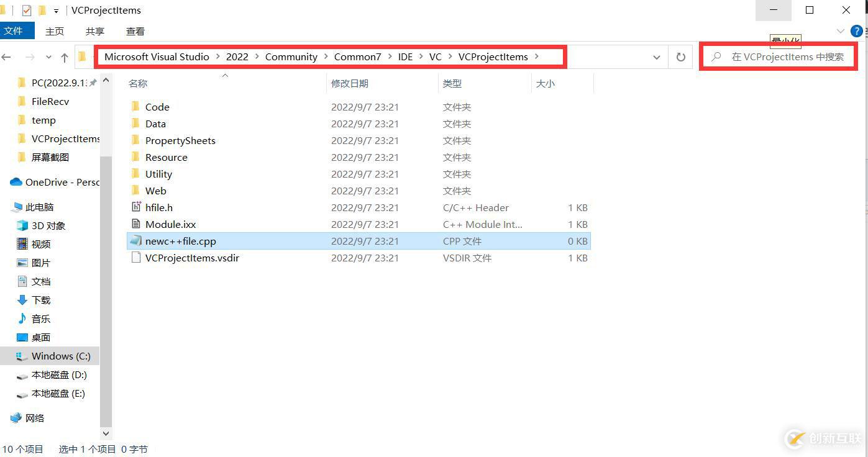This screenshot has height=457, width=868.
Task: Select the PropertySheets folder
Action: [x=180, y=140]
